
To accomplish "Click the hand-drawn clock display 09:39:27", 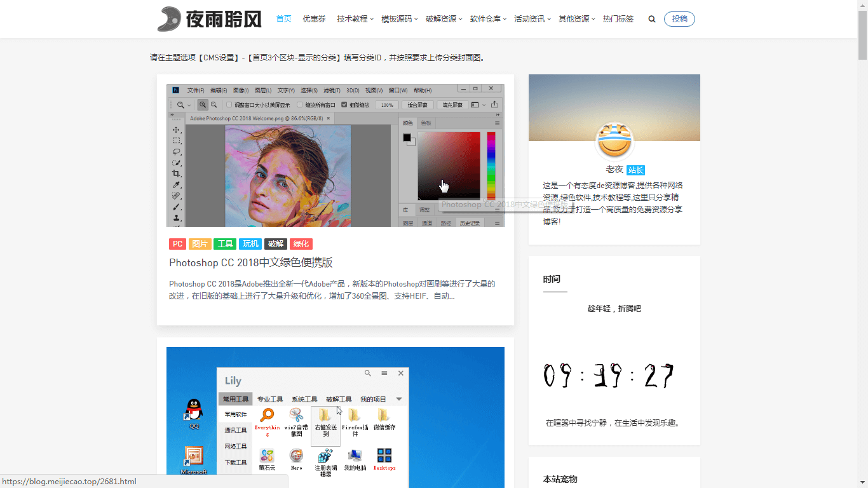I will 609,376.
